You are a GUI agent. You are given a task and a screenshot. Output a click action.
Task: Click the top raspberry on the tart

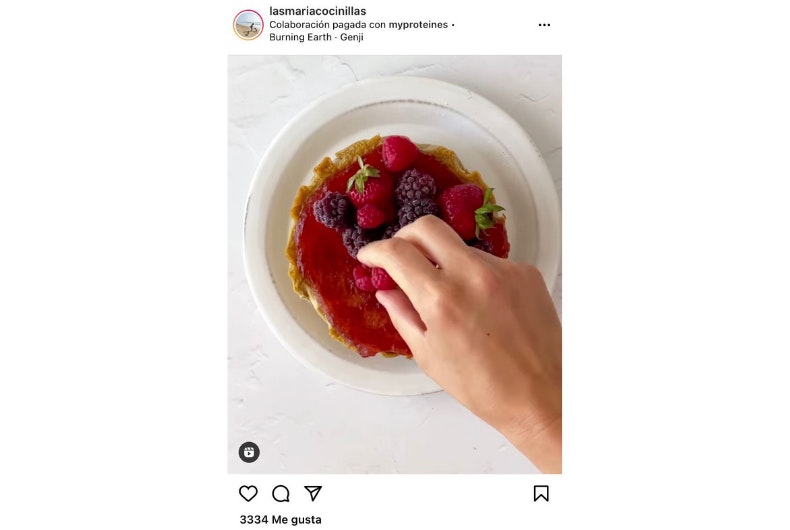[x=400, y=153]
